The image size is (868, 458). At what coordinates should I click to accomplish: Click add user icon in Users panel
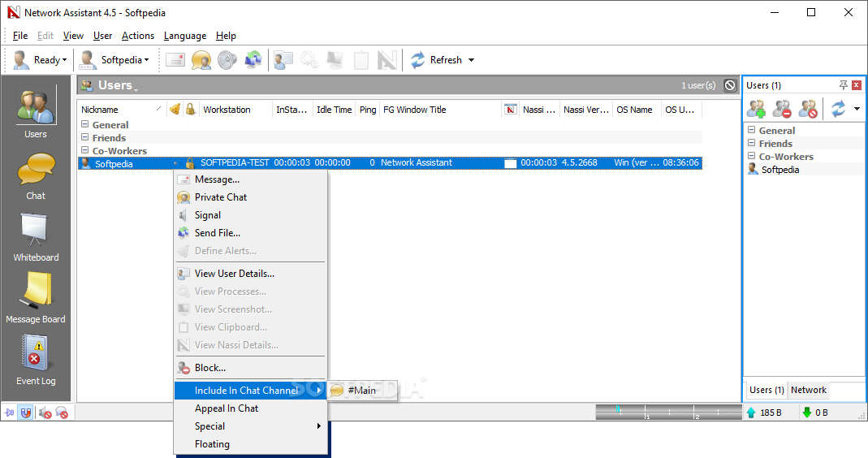pyautogui.click(x=756, y=109)
